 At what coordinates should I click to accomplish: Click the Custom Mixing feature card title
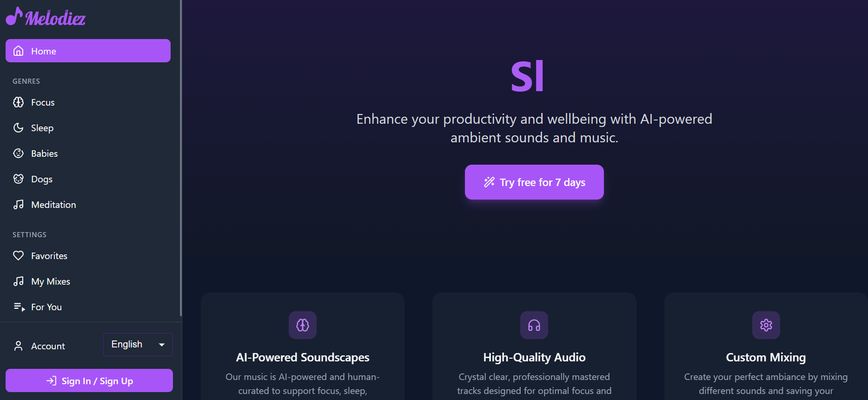pos(765,358)
